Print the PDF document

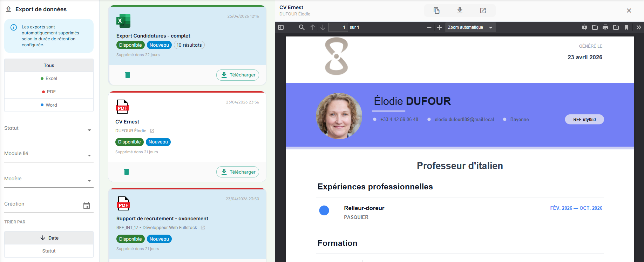point(605,27)
